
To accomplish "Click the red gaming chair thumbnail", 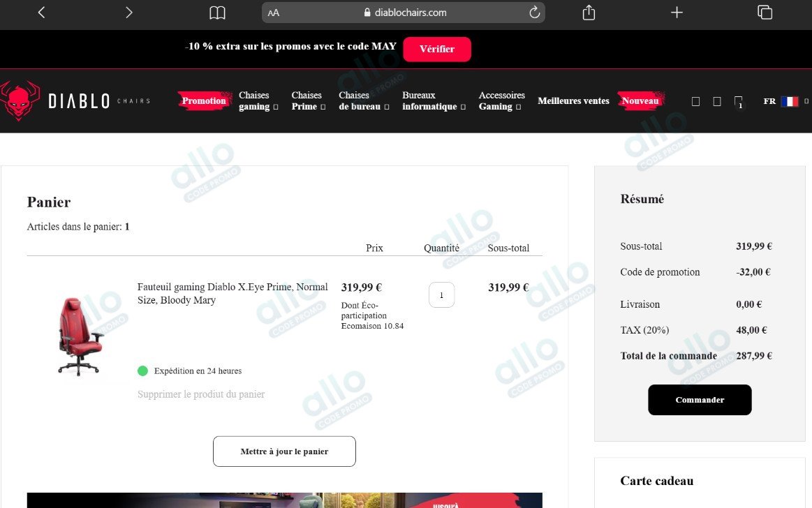I will click(79, 336).
